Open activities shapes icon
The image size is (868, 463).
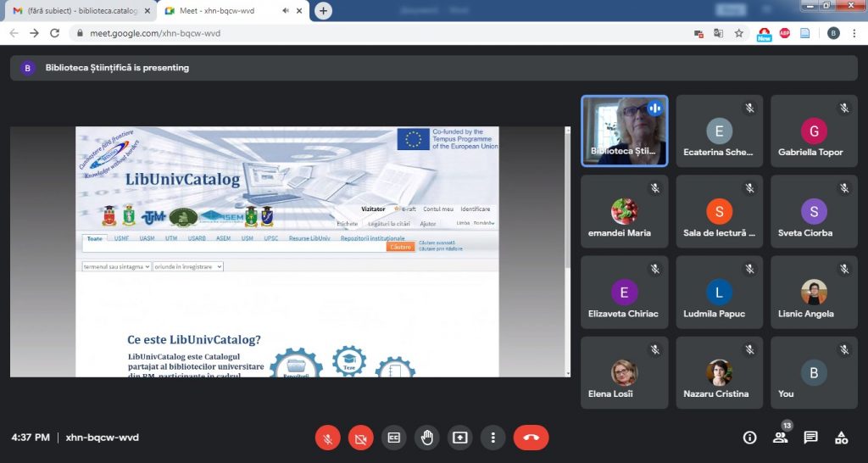842,438
